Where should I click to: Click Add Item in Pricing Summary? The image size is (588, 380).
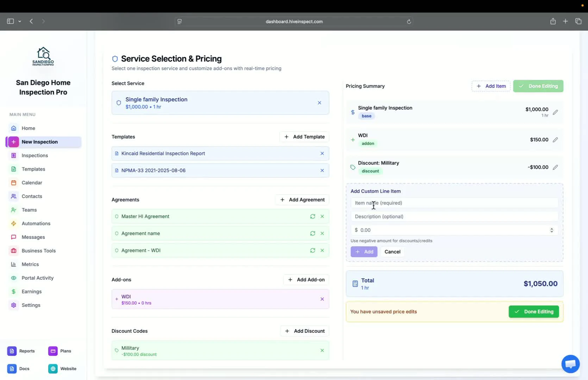click(491, 86)
